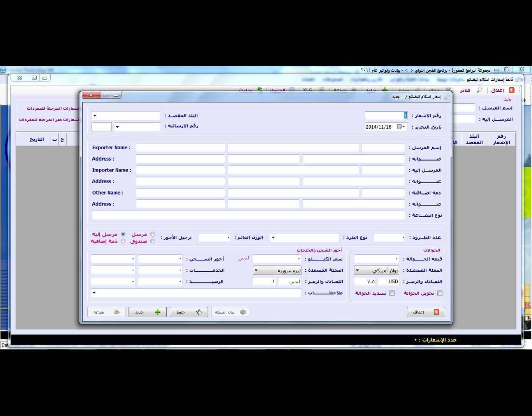Tick the تسديد الحوالة checkbox
The image size is (532, 416).
click(x=392, y=293)
